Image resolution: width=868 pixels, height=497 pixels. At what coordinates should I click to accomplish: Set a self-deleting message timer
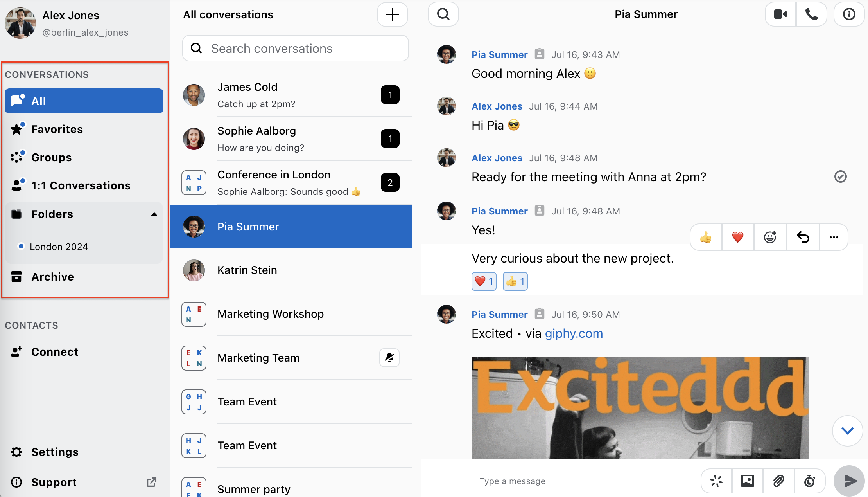[810, 481]
